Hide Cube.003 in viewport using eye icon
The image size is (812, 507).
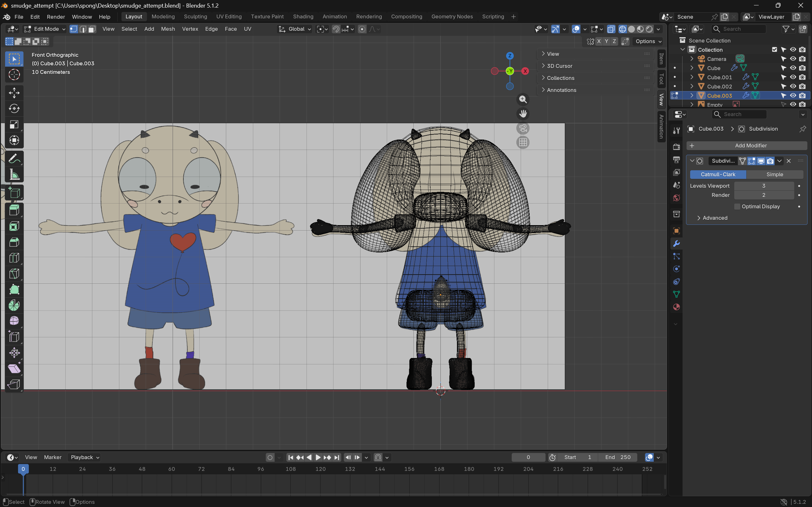pyautogui.click(x=793, y=95)
